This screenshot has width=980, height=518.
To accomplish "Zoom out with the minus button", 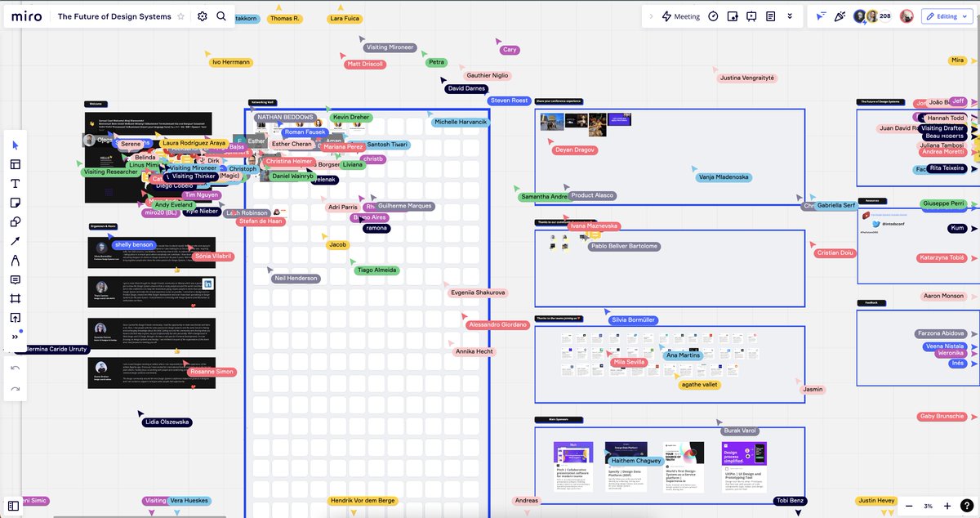I will pos(908,506).
